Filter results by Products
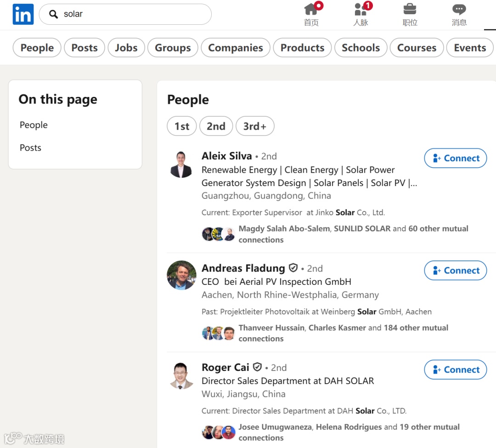 pos(302,48)
